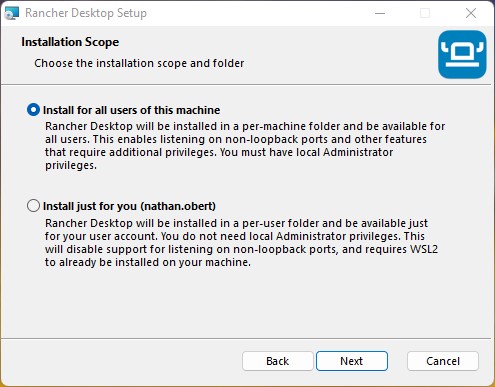The width and height of the screenshot is (495, 387).
Task: Click the Rancher Desktop logo icon
Action: (x=462, y=55)
